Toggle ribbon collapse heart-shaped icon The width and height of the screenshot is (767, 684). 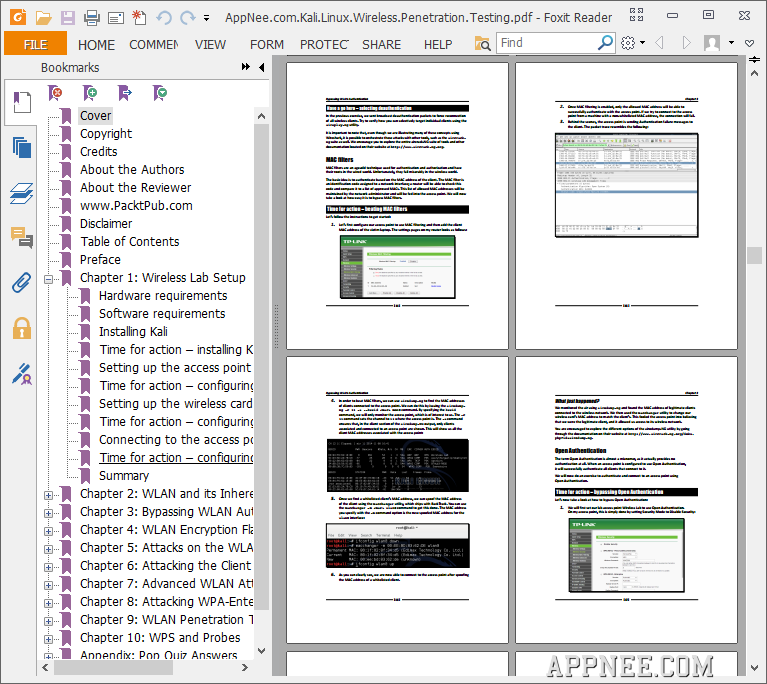point(749,44)
